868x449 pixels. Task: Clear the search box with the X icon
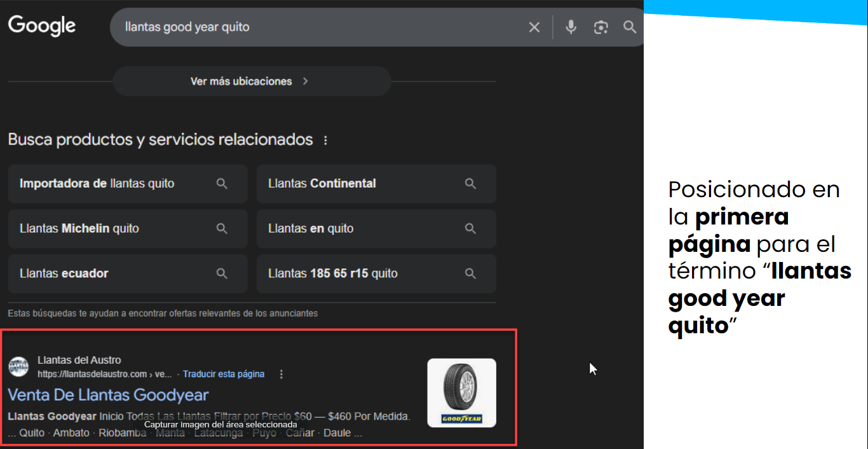(534, 27)
